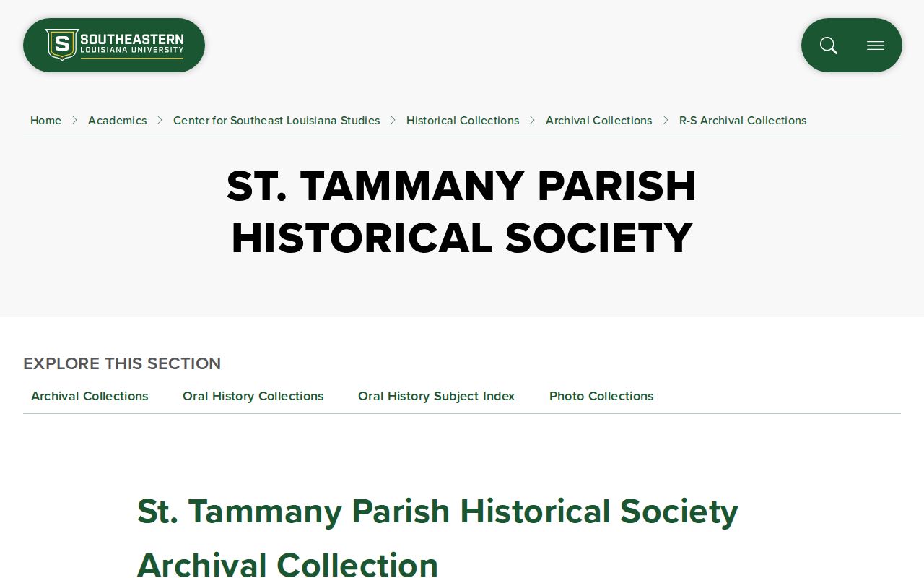The height and width of the screenshot is (578, 924).
Task: Go to the Home breadcrumb
Action: (x=45, y=121)
